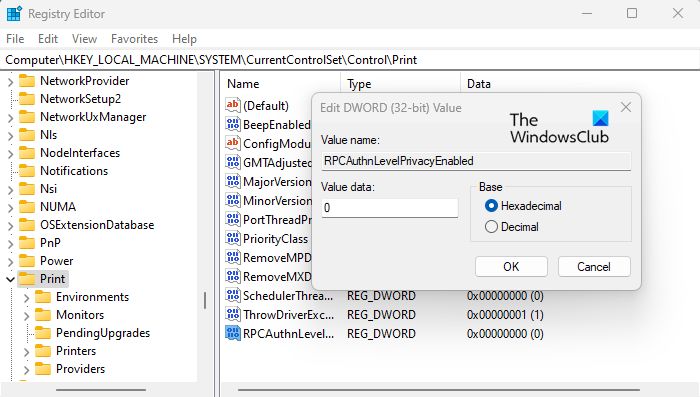Expand the OSExtensionDatabase key
700x397 pixels.
click(10, 226)
